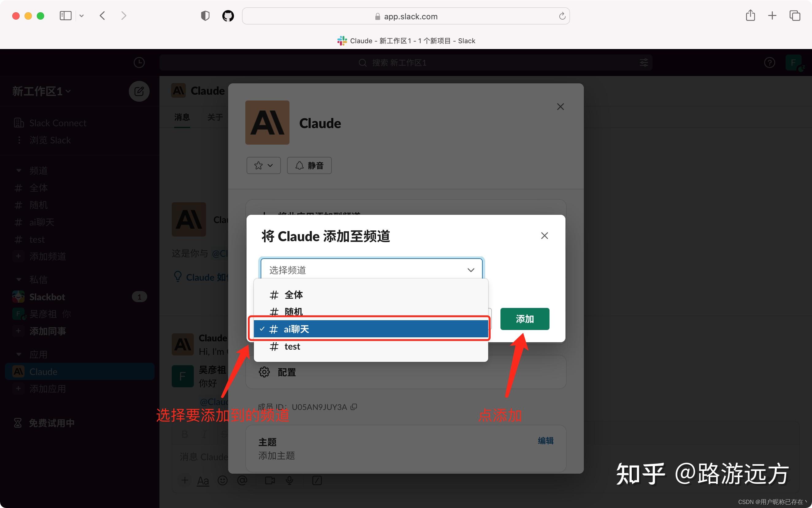Click the plus attach icon in composer
The image size is (812, 508).
pos(185,480)
